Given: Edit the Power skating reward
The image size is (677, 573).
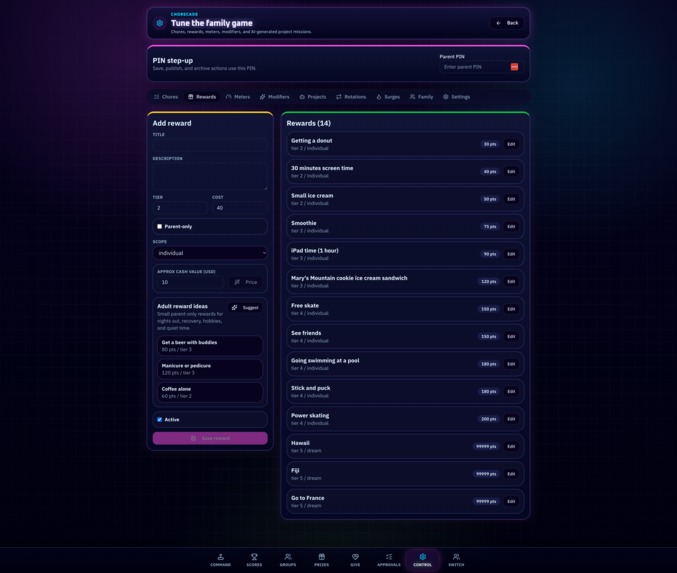Looking at the screenshot, I should click(511, 419).
